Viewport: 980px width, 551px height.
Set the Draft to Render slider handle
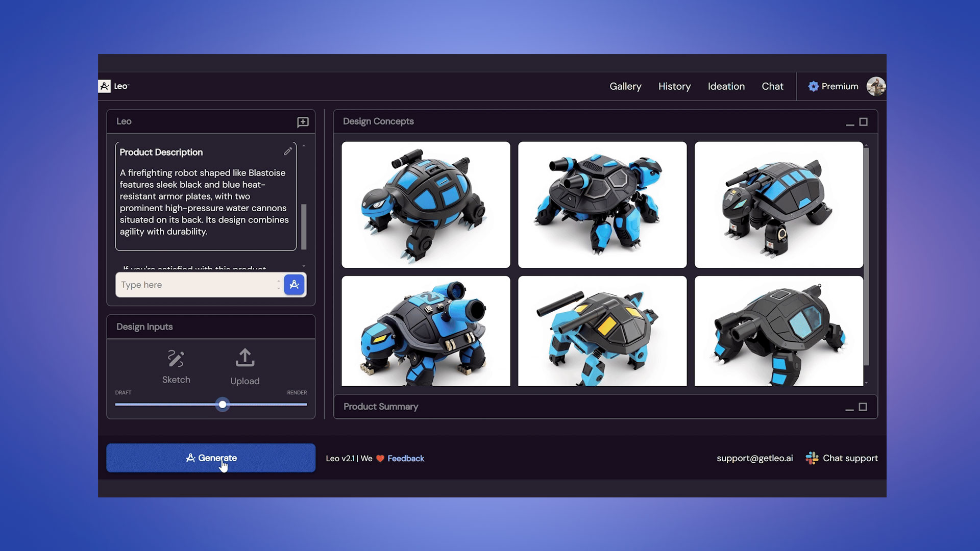tap(223, 405)
